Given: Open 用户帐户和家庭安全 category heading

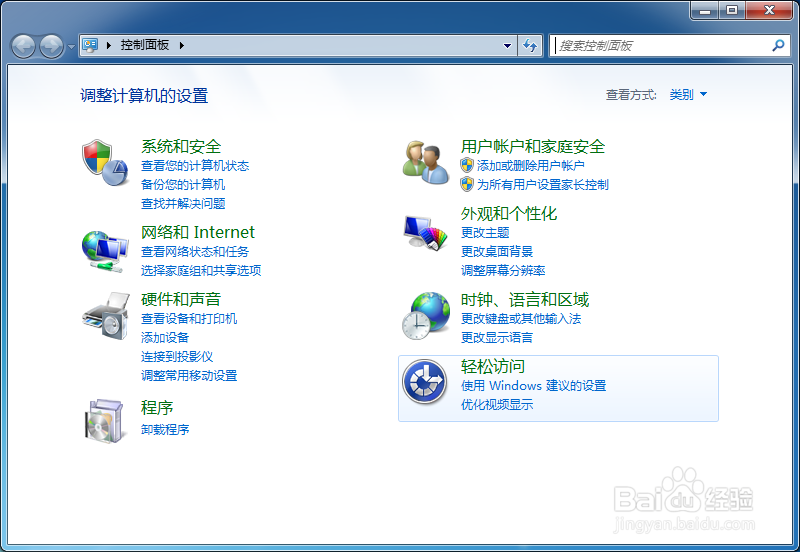Looking at the screenshot, I should pos(533,146).
